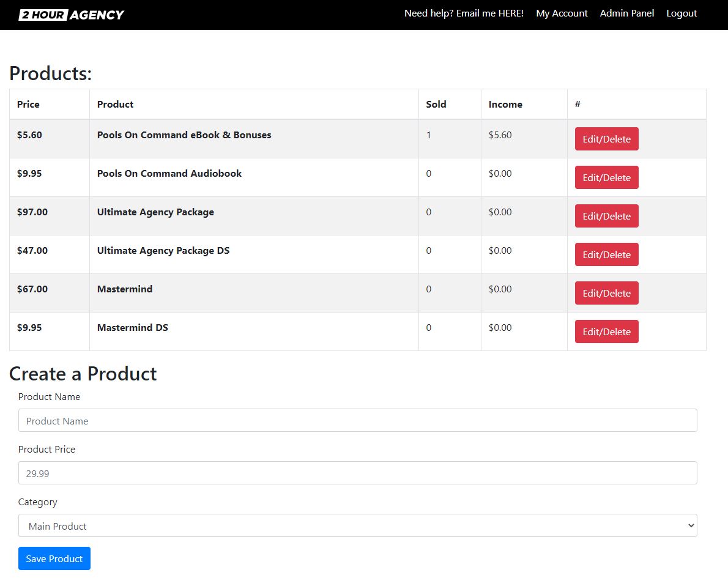
Task: Edit/Delete Pools On Command Audiobook
Action: pyautogui.click(x=606, y=177)
